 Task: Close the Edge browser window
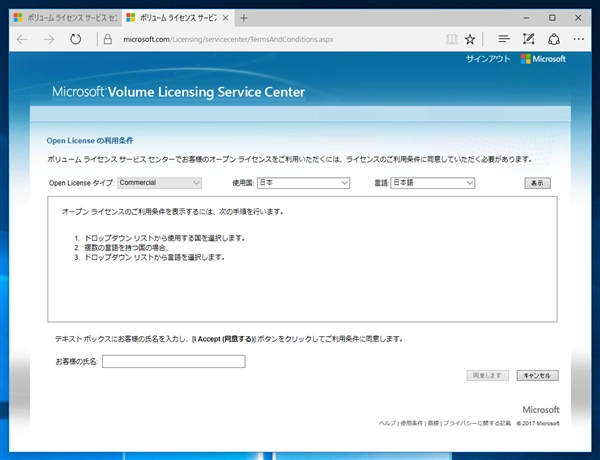tap(578, 18)
